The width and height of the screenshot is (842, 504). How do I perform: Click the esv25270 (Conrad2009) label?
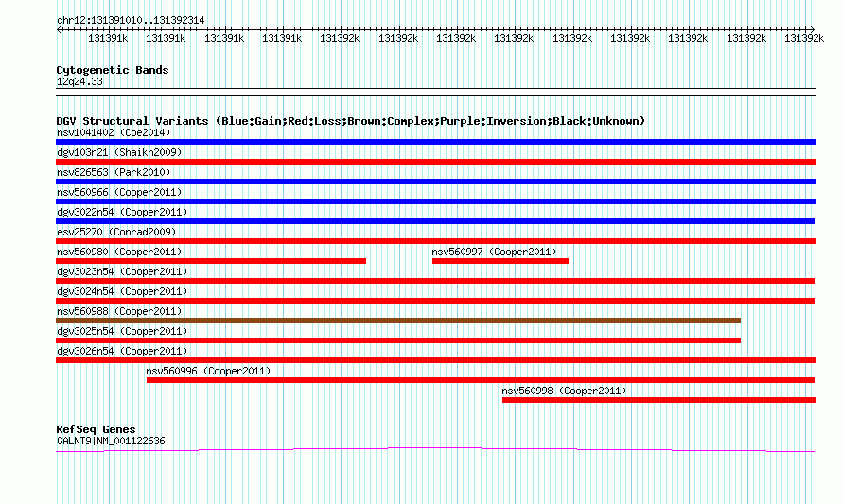tap(116, 232)
